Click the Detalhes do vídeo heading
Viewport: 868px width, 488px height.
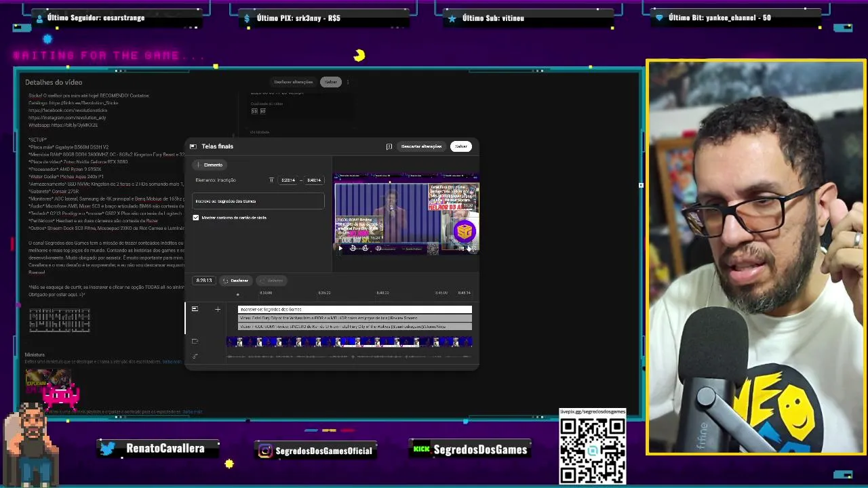coord(54,83)
